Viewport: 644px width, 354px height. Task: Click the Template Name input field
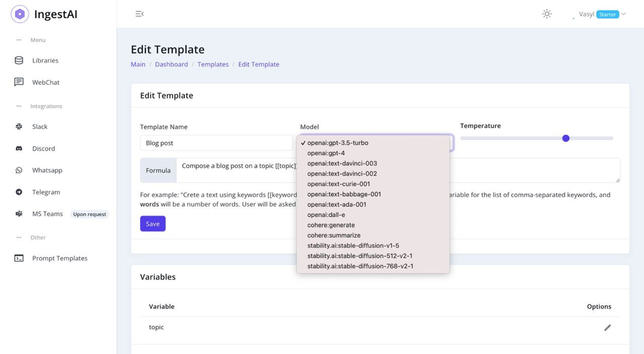(x=216, y=143)
